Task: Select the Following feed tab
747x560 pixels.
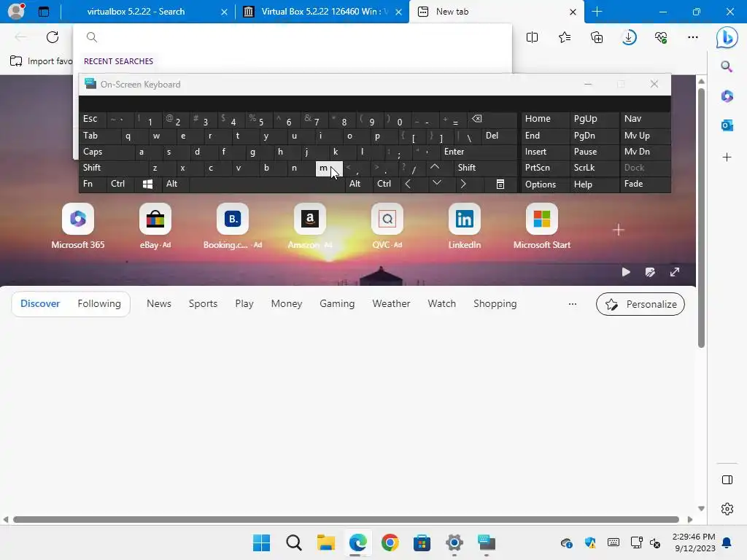Action: click(x=99, y=304)
